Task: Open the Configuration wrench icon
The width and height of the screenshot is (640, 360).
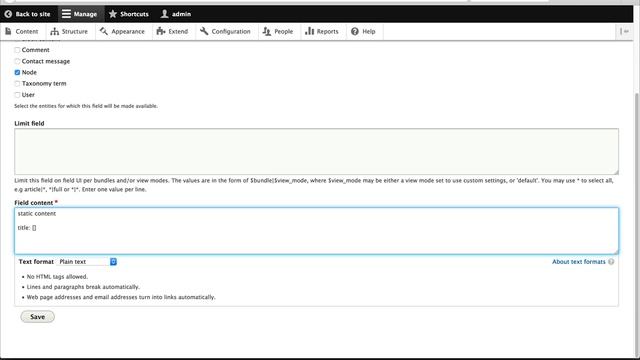Action: point(204,31)
